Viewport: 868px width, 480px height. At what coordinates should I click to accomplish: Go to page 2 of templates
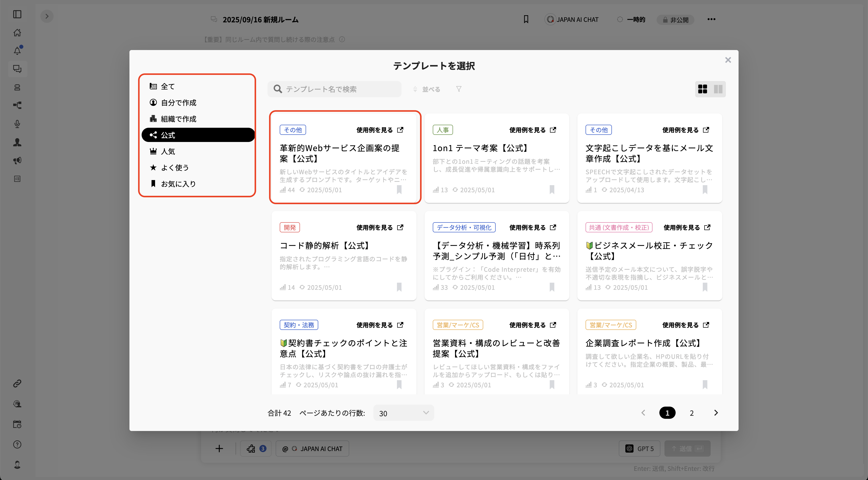(691, 413)
